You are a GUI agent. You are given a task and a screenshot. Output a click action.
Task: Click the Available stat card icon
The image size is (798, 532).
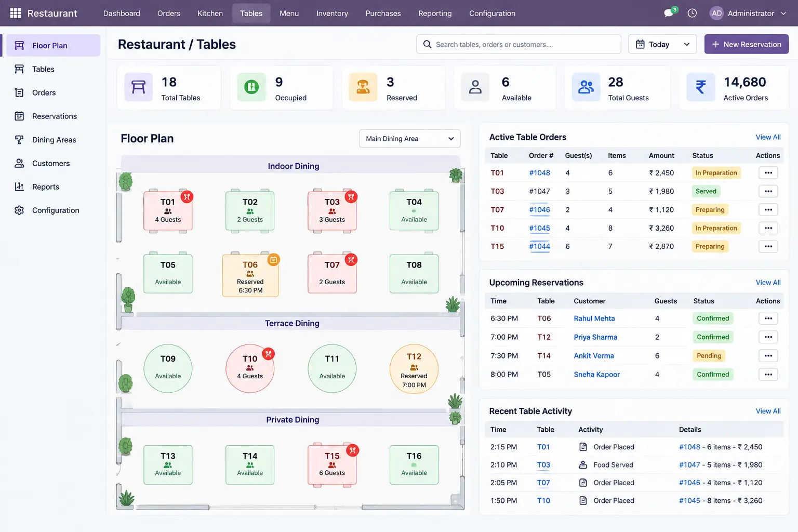pos(475,87)
